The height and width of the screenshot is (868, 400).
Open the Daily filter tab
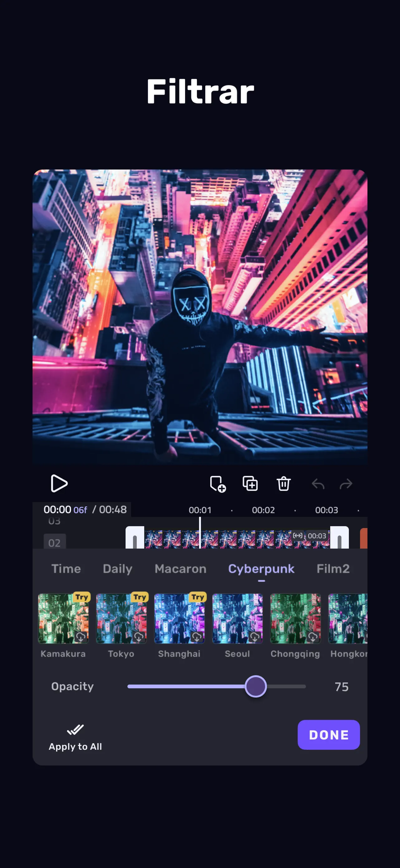(117, 569)
